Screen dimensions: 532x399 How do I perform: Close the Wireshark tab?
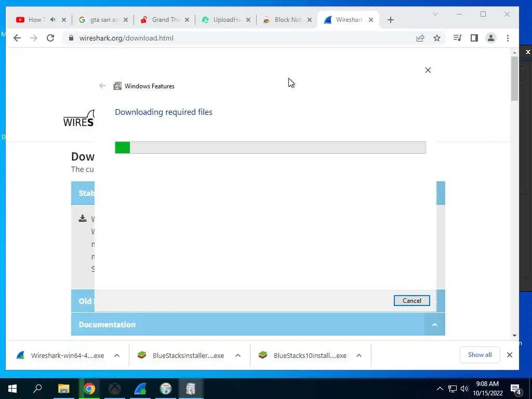pyautogui.click(x=371, y=20)
